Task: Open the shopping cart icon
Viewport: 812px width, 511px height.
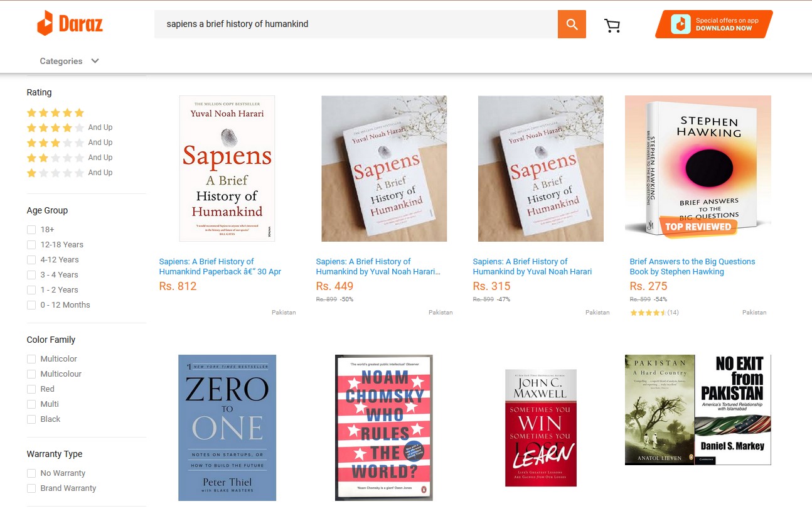Action: point(612,25)
